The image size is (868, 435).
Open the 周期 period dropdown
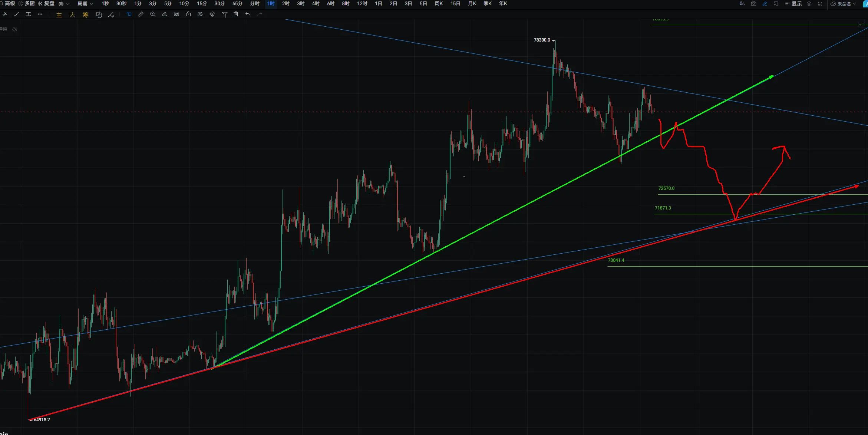[x=85, y=4]
